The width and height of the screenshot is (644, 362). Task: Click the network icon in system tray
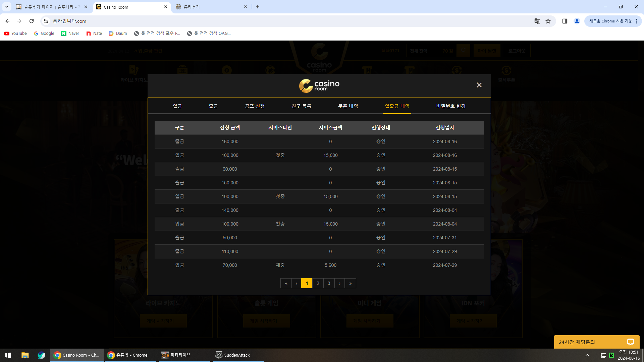coord(603,355)
